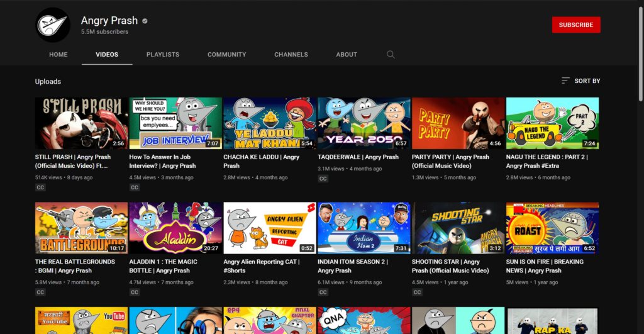Click CC badge under Job Interview video
The image size is (644, 334).
coord(135,187)
